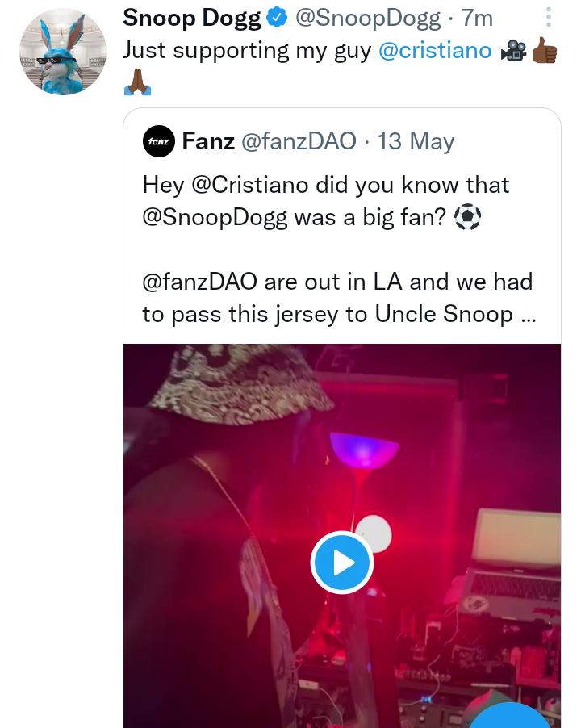This screenshot has width=581, height=728.
Task: Click the 13 May timestamp
Action: pos(416,142)
